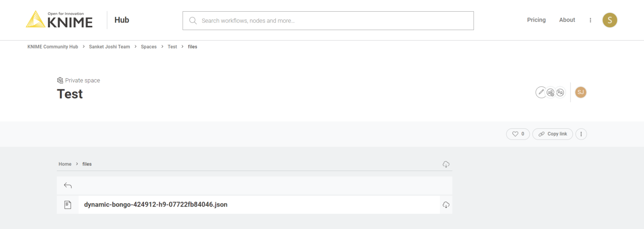644x229 pixels.
Task: Go back up using the return arrow
Action: click(x=68, y=186)
